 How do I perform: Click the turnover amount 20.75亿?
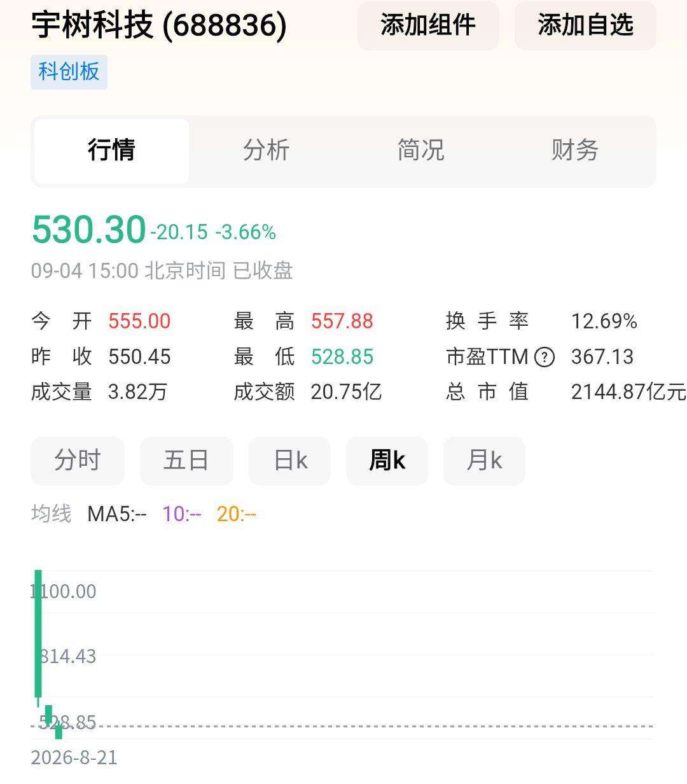[x=346, y=392]
